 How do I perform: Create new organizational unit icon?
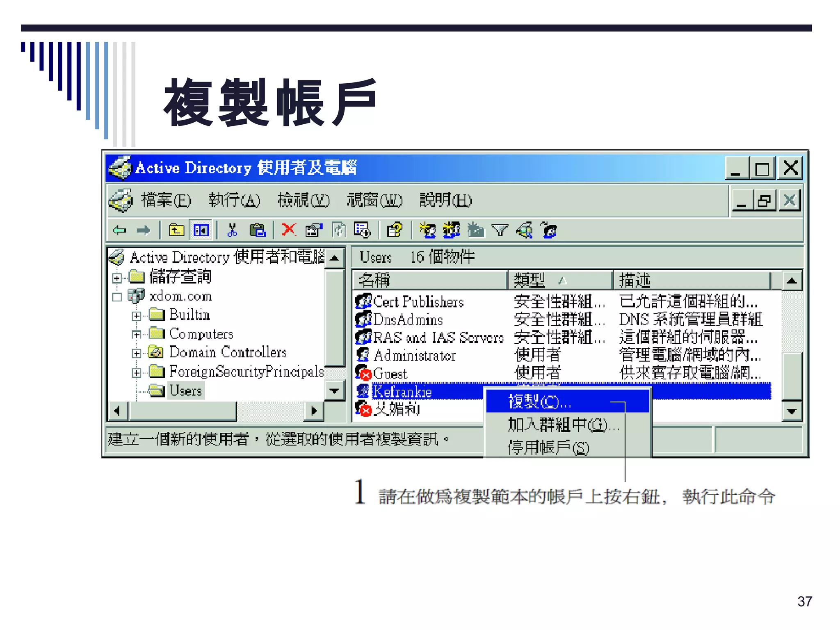[x=476, y=231]
